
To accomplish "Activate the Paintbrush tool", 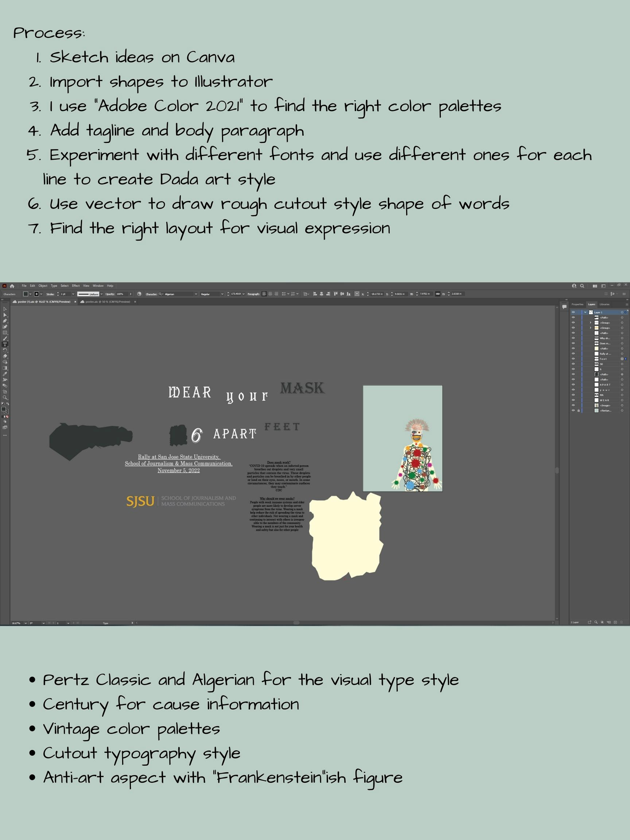I will [5, 338].
